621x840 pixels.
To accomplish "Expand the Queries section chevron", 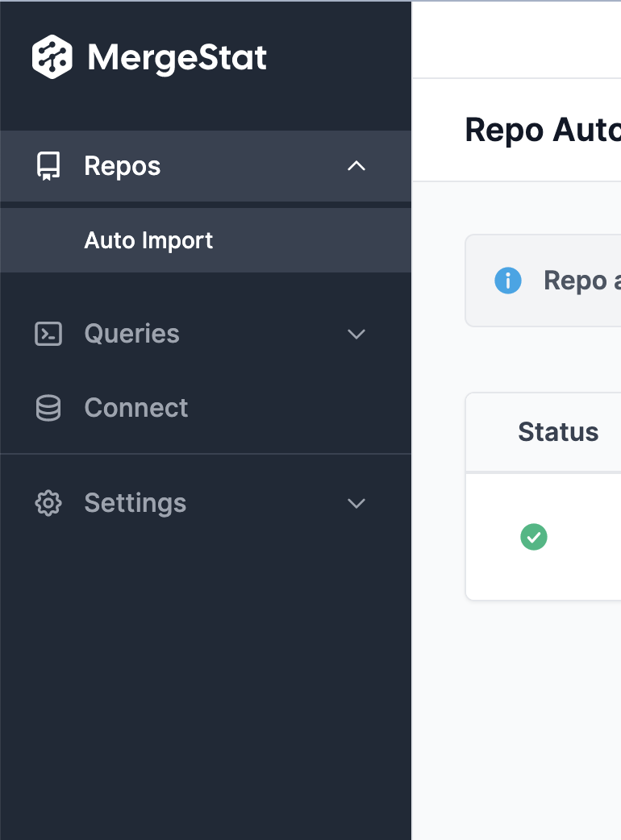I will 356,333.
